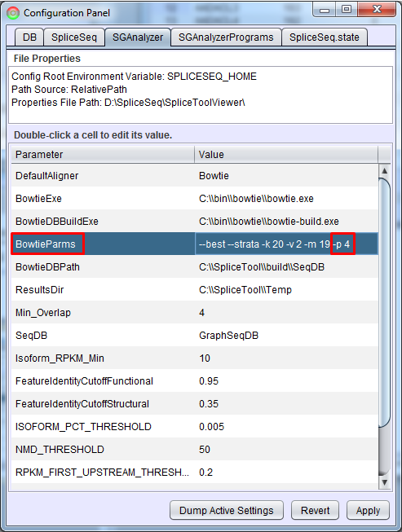
Task: Switch to the DB tab
Action: point(29,37)
